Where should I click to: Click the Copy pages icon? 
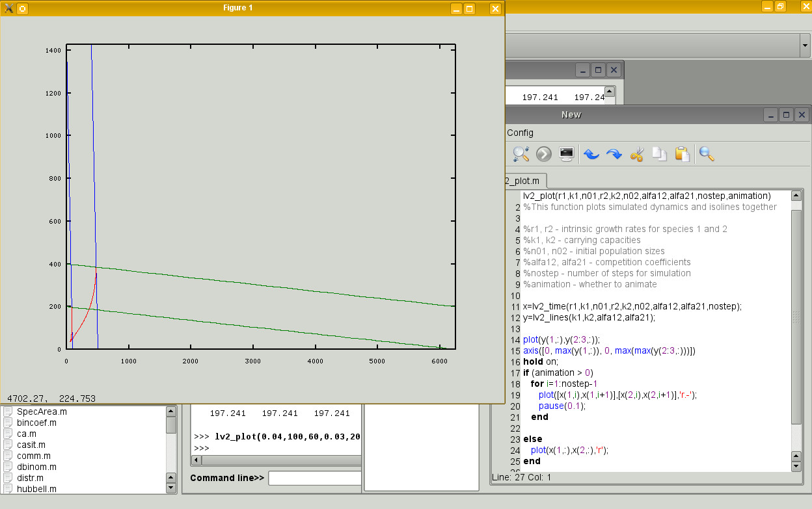[660, 154]
